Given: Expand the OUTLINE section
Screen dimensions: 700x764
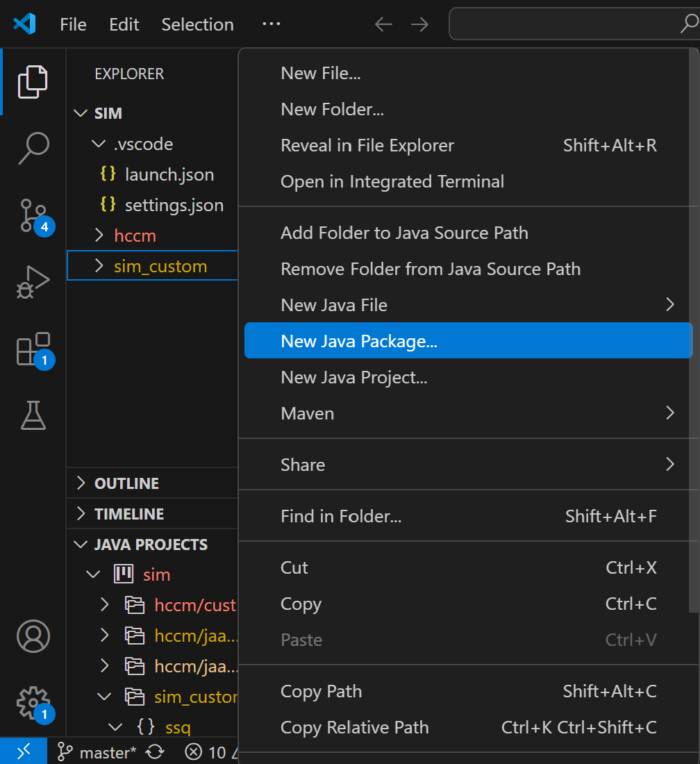Looking at the screenshot, I should pos(126,483).
